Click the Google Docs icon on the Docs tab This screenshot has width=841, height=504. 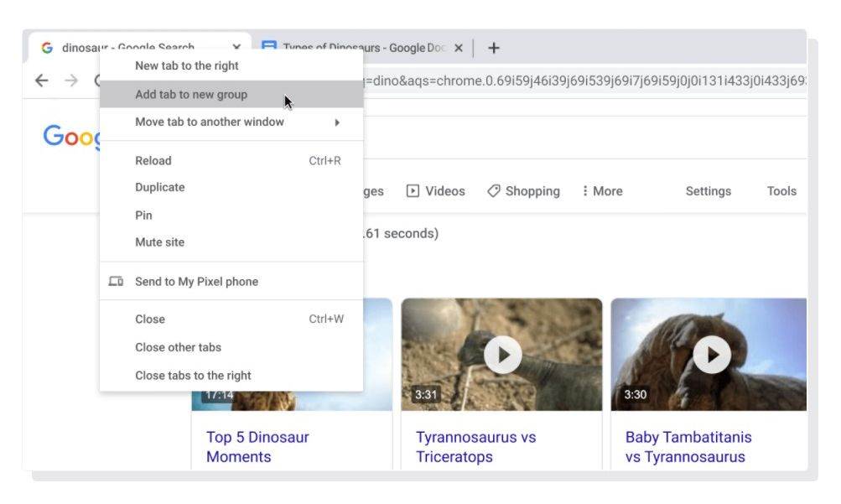[x=269, y=48]
